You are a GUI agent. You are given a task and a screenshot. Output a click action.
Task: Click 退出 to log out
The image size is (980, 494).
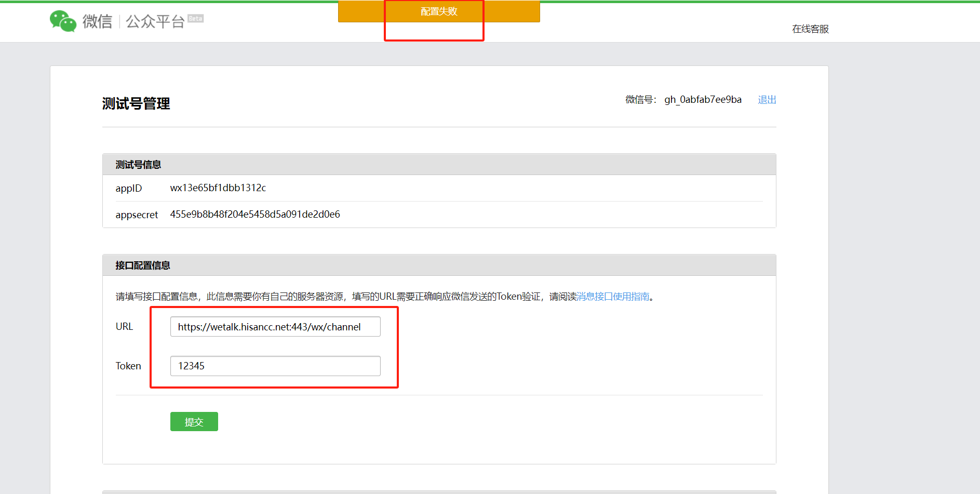point(767,100)
